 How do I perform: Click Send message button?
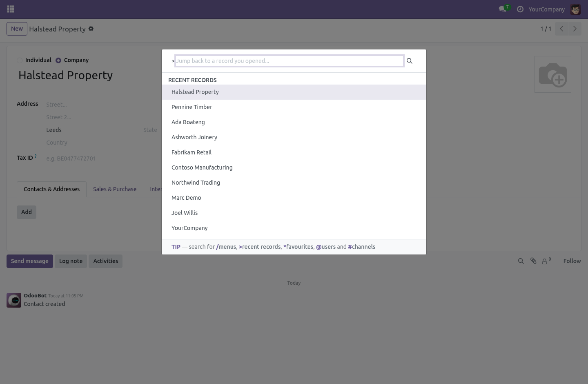(x=30, y=261)
